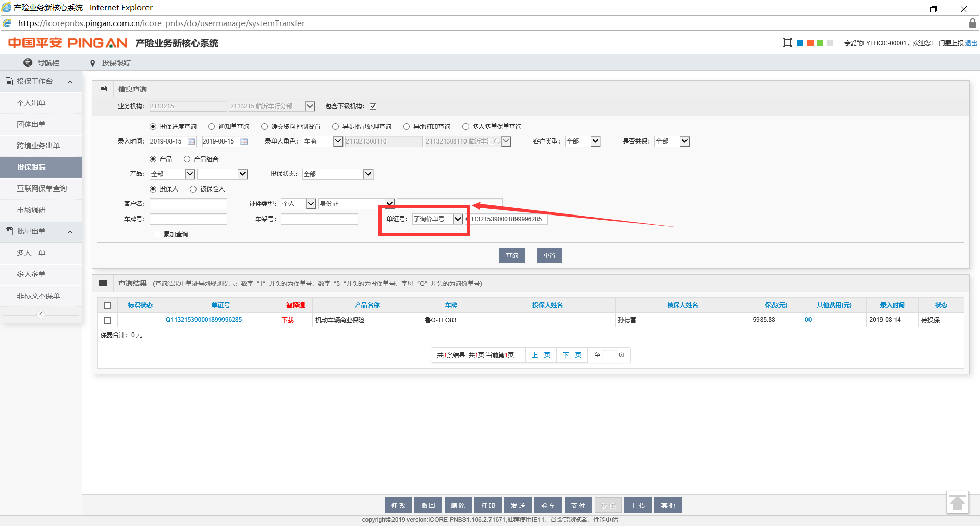The image size is (980, 526).
Task: Open policy link Q113215390001899996285
Action: click(204, 320)
